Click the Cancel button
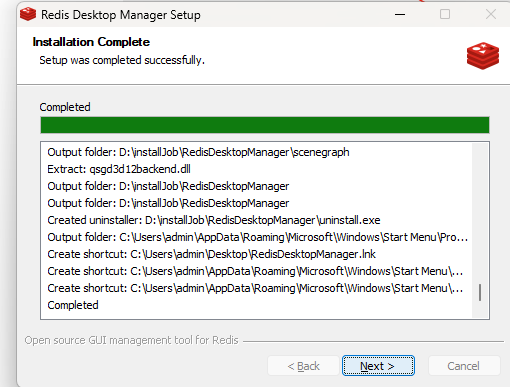 [x=464, y=366]
